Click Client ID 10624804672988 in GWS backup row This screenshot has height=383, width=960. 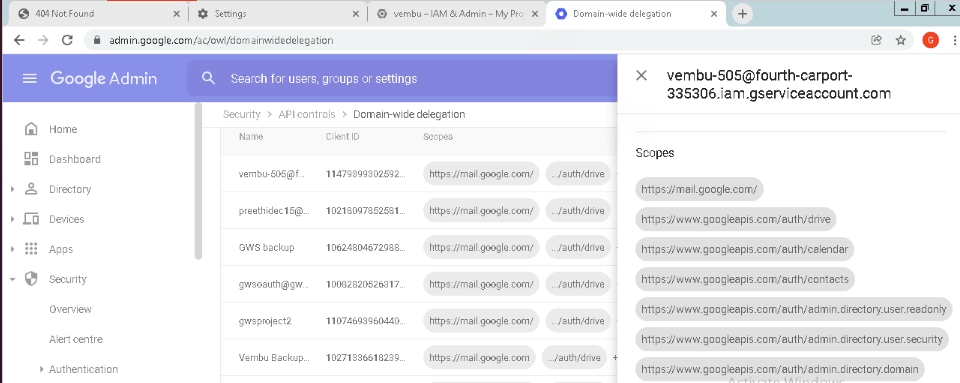click(x=365, y=247)
